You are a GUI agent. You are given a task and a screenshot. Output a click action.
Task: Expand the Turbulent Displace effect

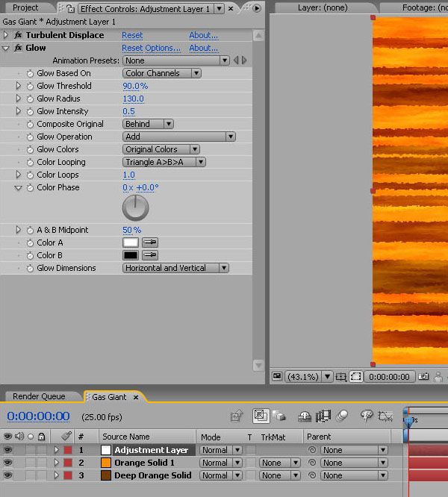click(x=7, y=35)
